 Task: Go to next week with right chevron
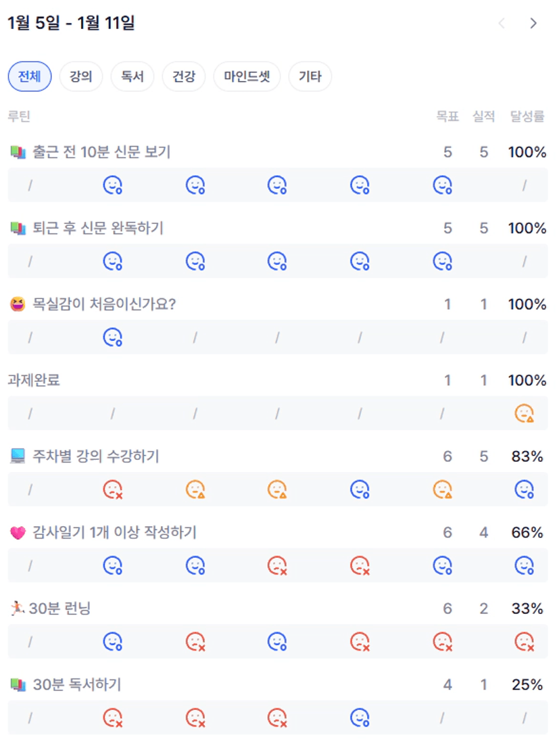coord(533,24)
